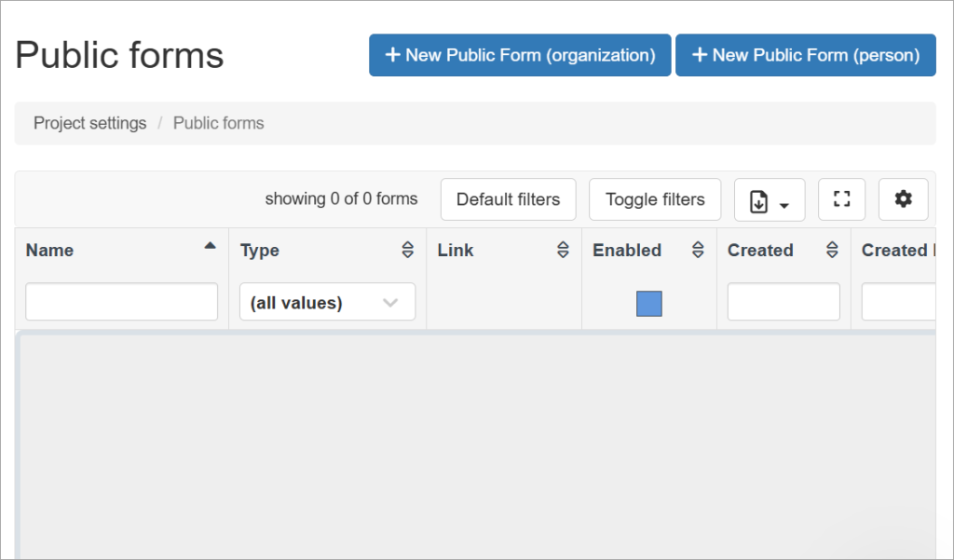This screenshot has width=954, height=560.
Task: Toggle fullscreen mode for the table
Action: coord(841,199)
